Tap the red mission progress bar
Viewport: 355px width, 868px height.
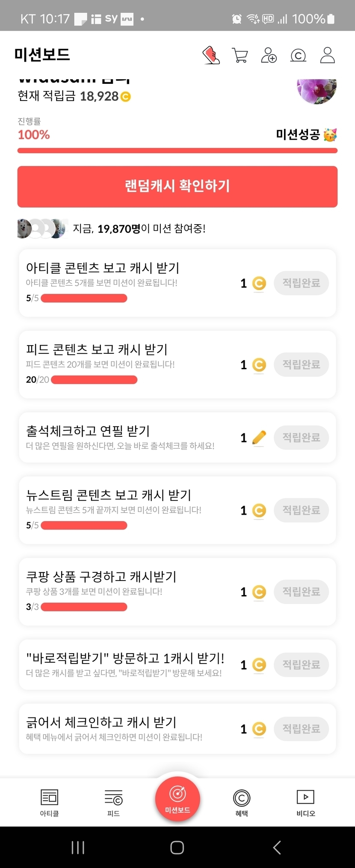point(177,151)
